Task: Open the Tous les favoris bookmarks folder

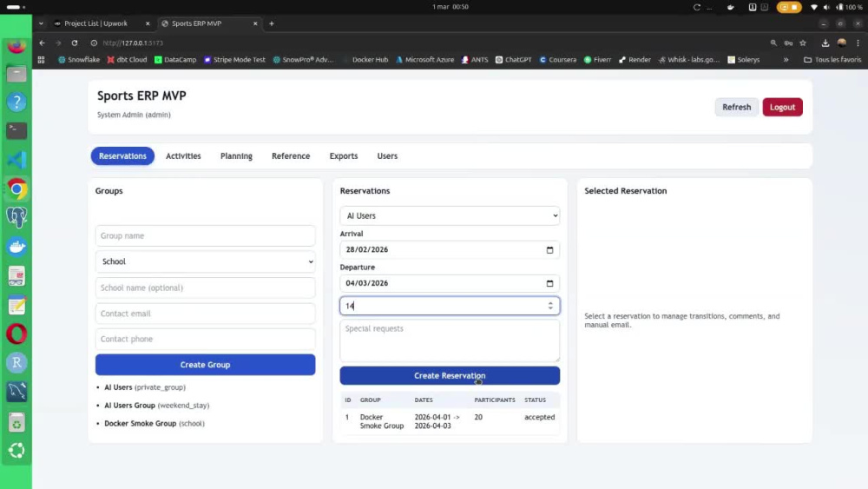Action: pyautogui.click(x=832, y=60)
